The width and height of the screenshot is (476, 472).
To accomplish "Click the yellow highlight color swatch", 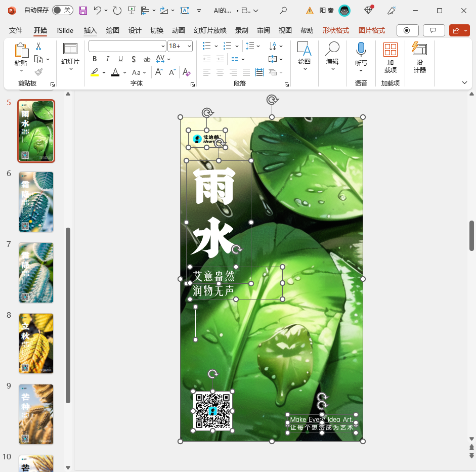I will click(x=95, y=72).
